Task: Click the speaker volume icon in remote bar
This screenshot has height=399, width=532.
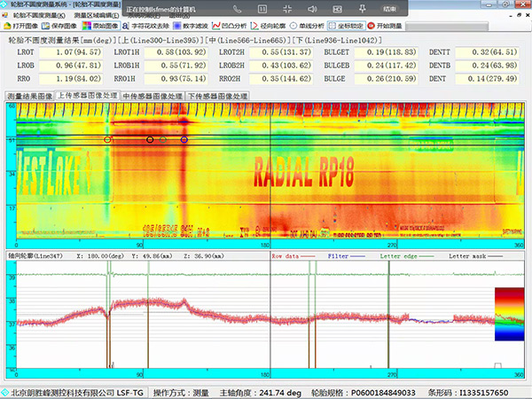Action: [x=312, y=9]
